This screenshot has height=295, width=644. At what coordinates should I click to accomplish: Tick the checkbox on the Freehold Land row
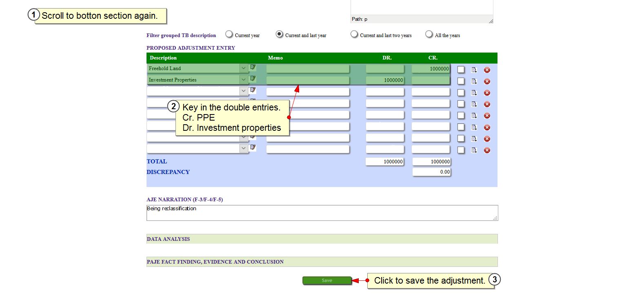point(461,70)
